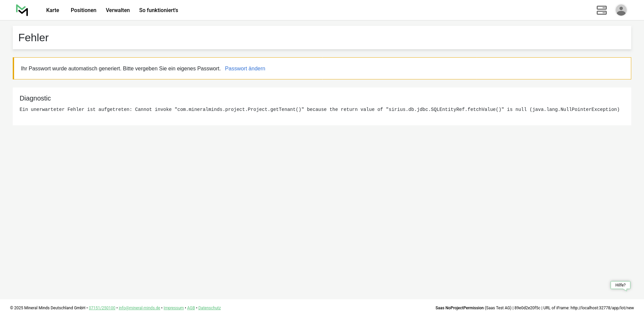Click the Passwort ändern link

245,68
